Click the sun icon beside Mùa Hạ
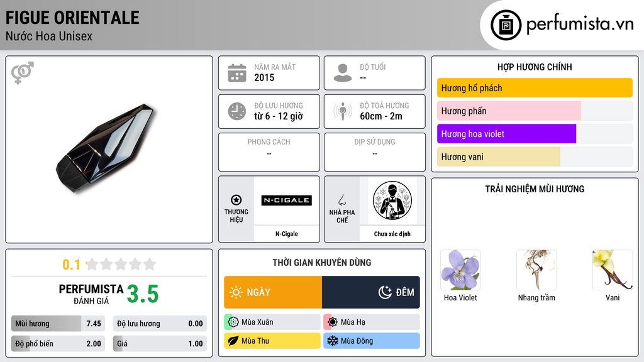Viewport: 644px width, 362px height. pos(333,322)
